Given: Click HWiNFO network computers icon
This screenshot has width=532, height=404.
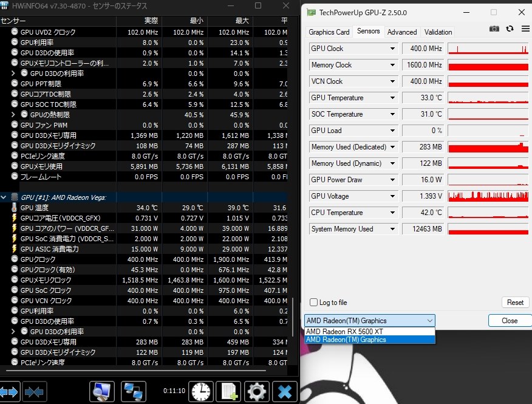Looking at the screenshot, I should (134, 392).
